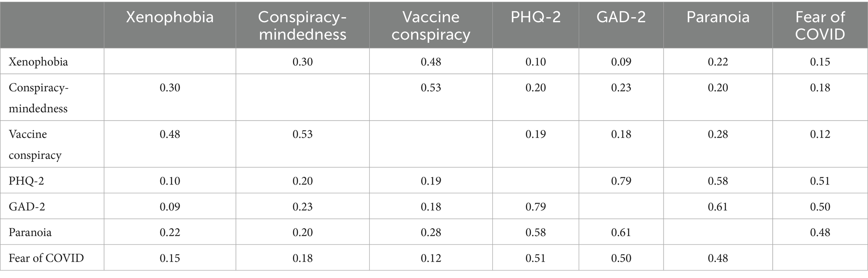Select the 0.61 value in GAD-2 row
This screenshot has height=278, width=868.
tap(718, 207)
